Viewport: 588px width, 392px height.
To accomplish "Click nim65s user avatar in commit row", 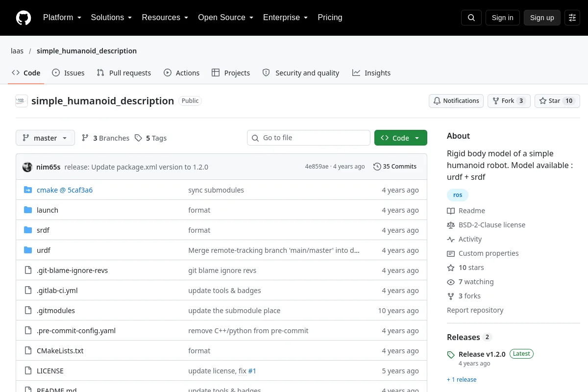I will click(x=27, y=167).
